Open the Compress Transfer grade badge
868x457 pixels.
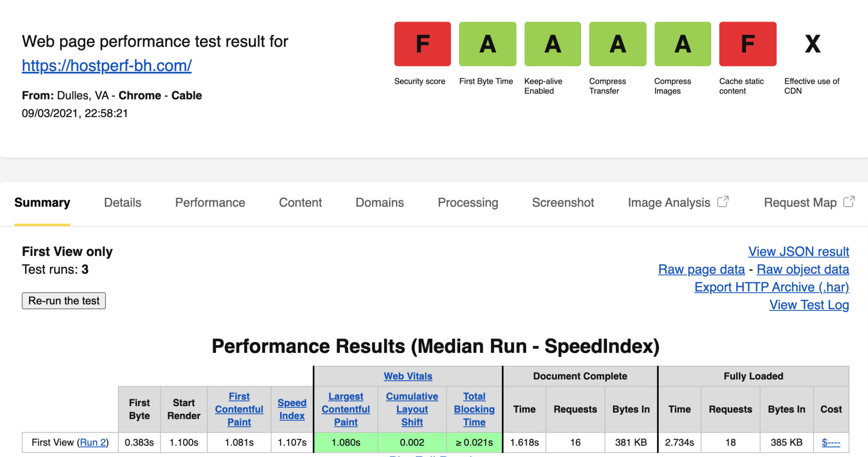tap(618, 44)
